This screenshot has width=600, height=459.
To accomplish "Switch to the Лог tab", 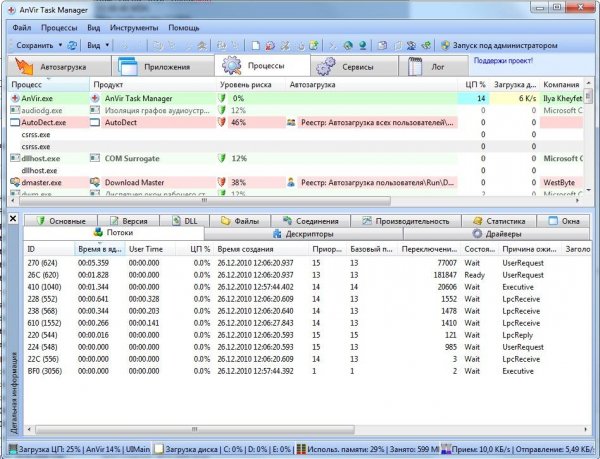I will (433, 67).
